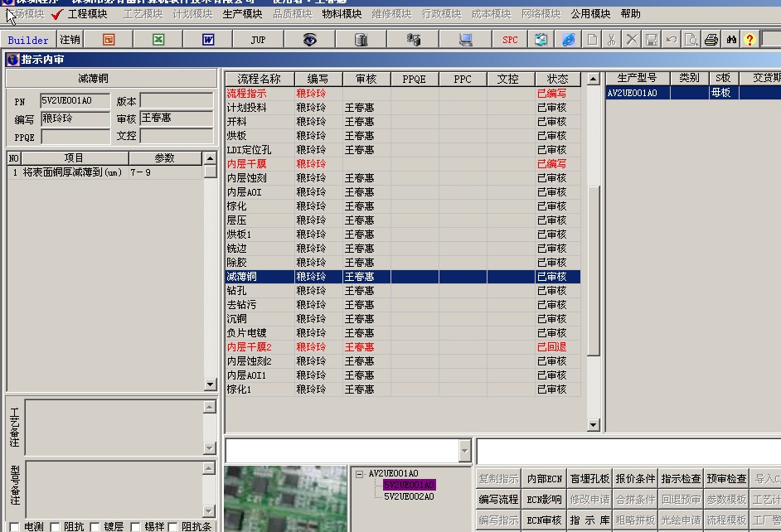Click the undo arrow toolbar icon
The image size is (781, 532).
click(x=672, y=39)
